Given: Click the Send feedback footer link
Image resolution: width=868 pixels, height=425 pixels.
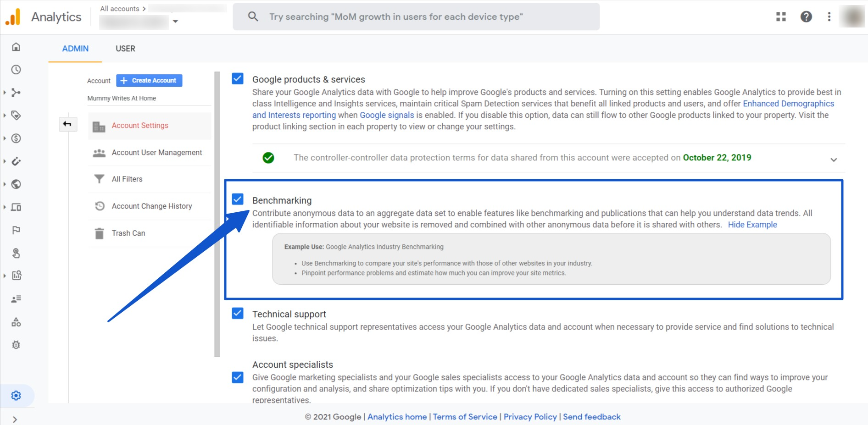Looking at the screenshot, I should pos(591,417).
